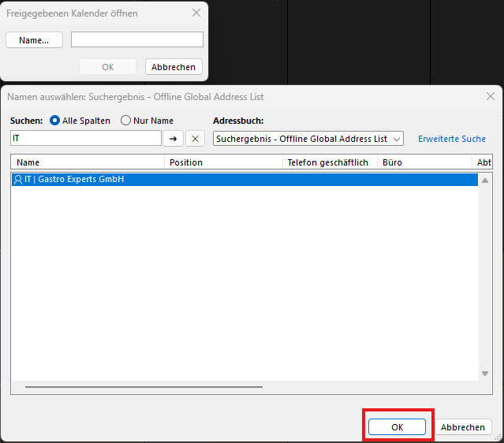Click the scroll down arrow in results list
The height and width of the screenshot is (443, 504).
tap(485, 373)
